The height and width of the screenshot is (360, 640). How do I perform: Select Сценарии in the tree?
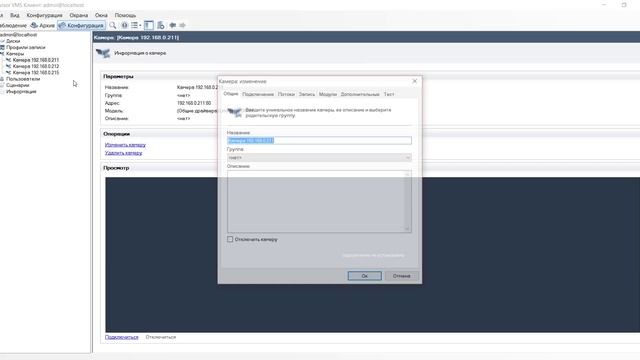(18, 85)
